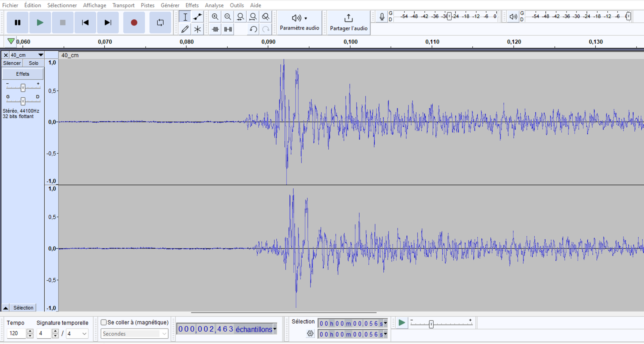The image size is (644, 344).
Task: Adjust the recording level slider
Action: (449, 16)
